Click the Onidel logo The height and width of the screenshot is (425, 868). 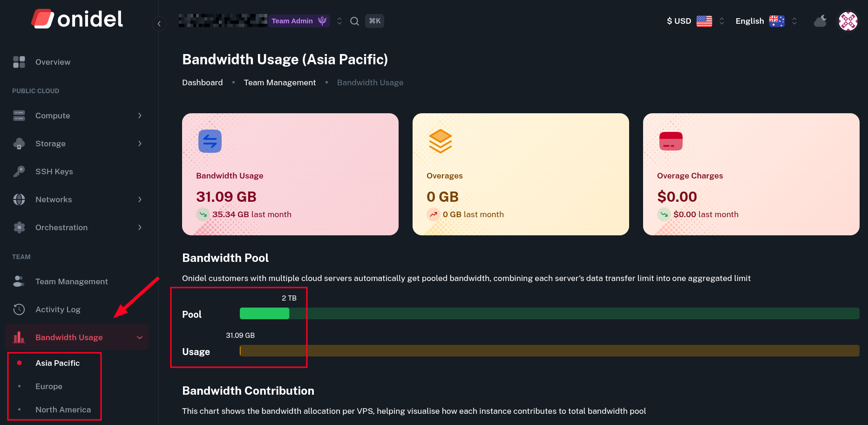(x=77, y=19)
